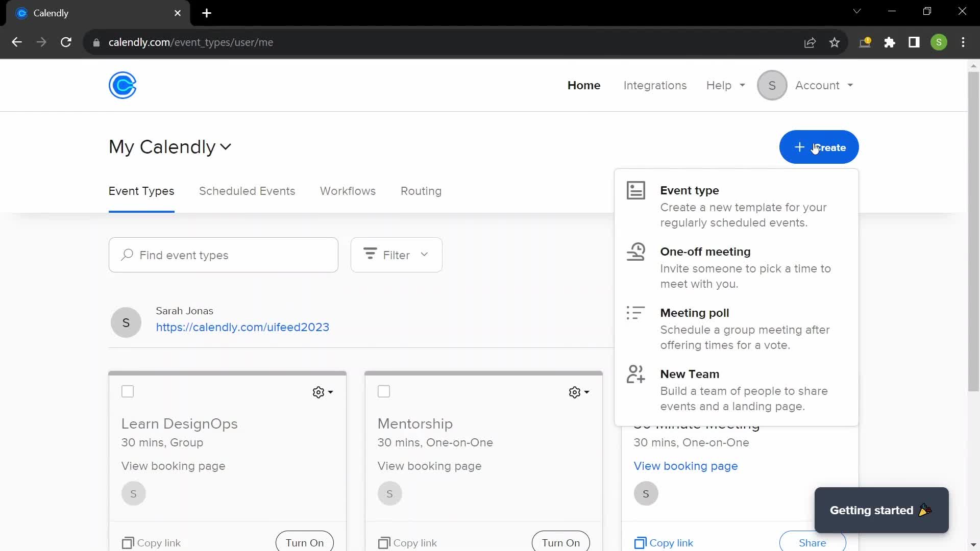980x551 pixels.
Task: Select New Team menu entry
Action: pos(737,389)
